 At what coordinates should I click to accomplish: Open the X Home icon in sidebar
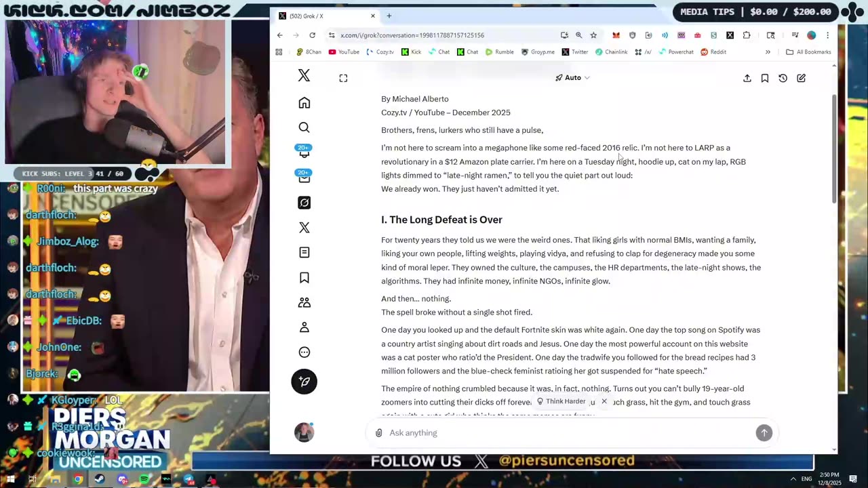click(304, 103)
